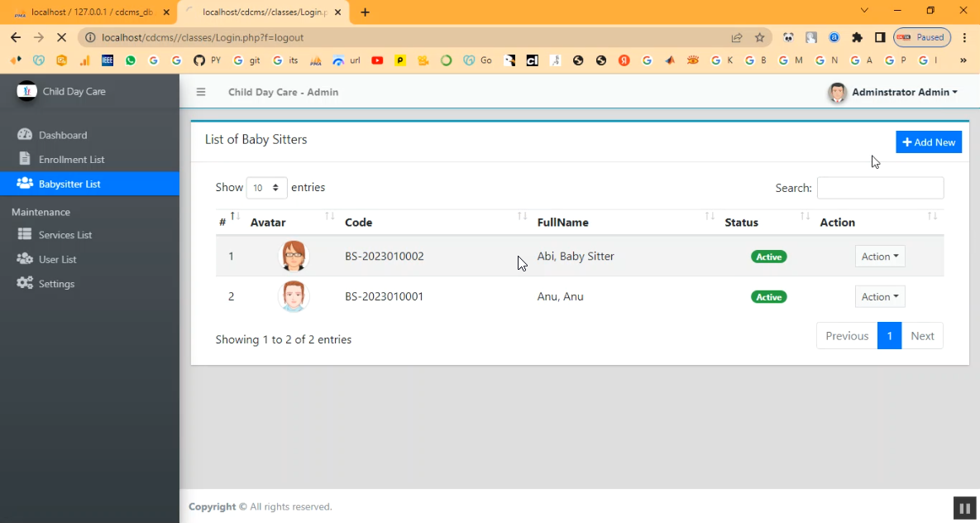This screenshot has height=523, width=980.
Task: Click the Search input field
Action: tap(880, 188)
